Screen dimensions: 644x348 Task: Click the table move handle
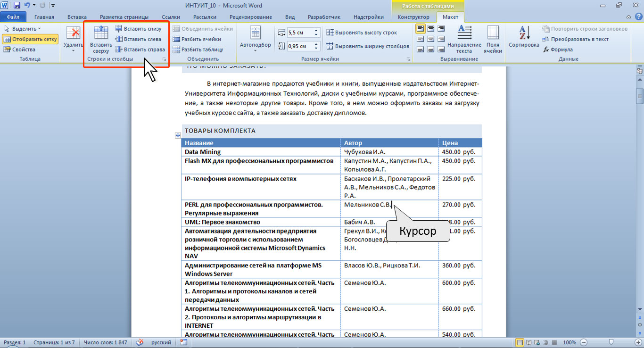[x=178, y=135]
